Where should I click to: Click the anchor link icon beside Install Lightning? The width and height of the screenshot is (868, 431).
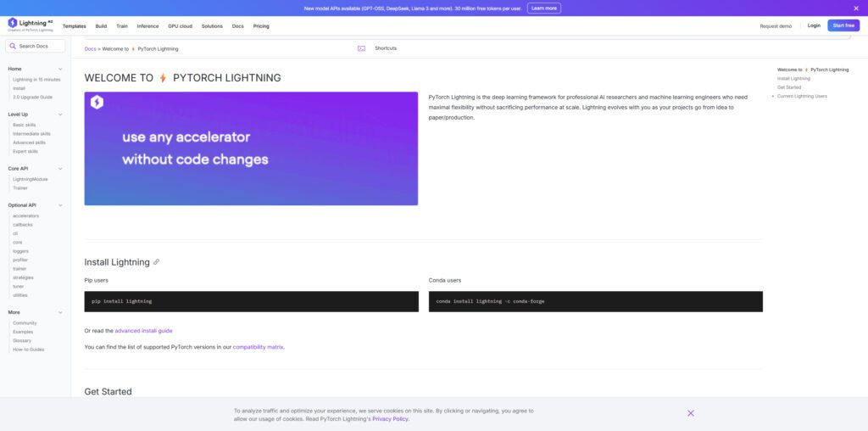click(156, 262)
